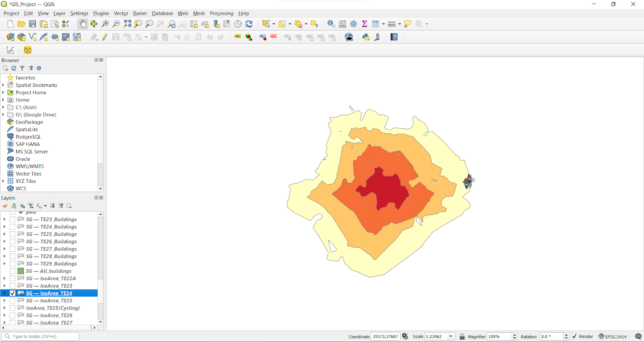Viewport: 644px width, 342px height.
Task: Open the Vector menu
Action: tap(121, 13)
